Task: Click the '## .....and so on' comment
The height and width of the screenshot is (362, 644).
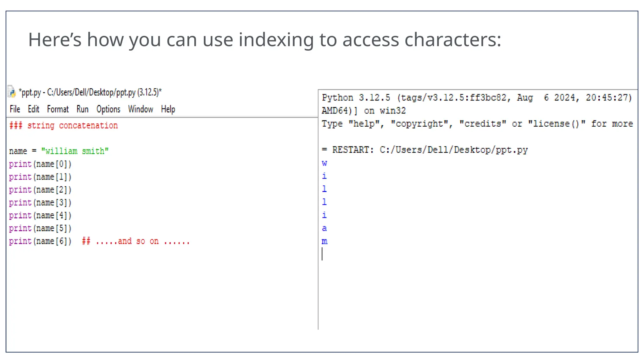Action: pos(136,241)
